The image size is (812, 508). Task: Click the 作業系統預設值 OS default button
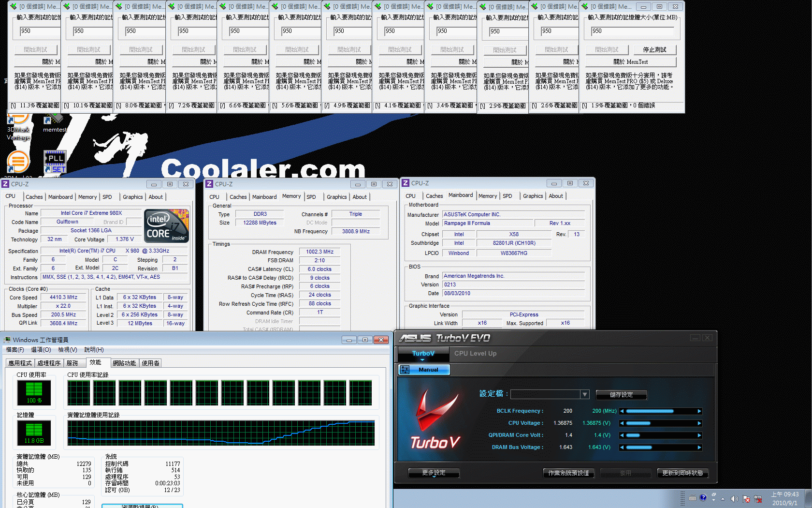tap(569, 473)
